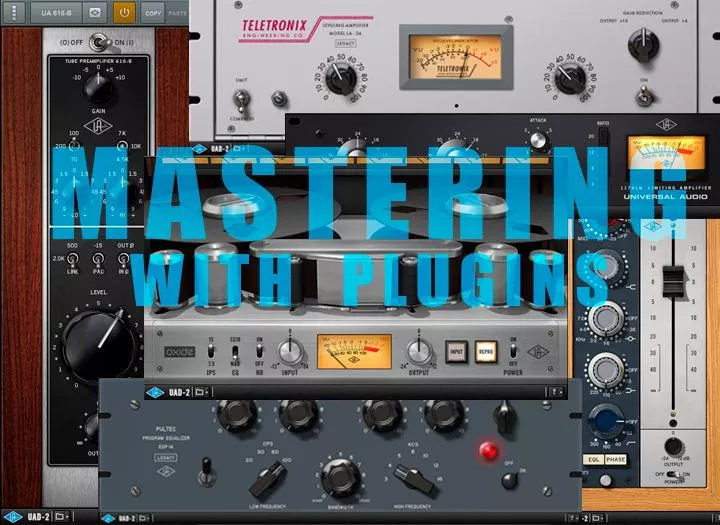The width and height of the screenshot is (720, 525).
Task: Click the UA diamond logo on 610-B preamp
Action: (x=98, y=126)
